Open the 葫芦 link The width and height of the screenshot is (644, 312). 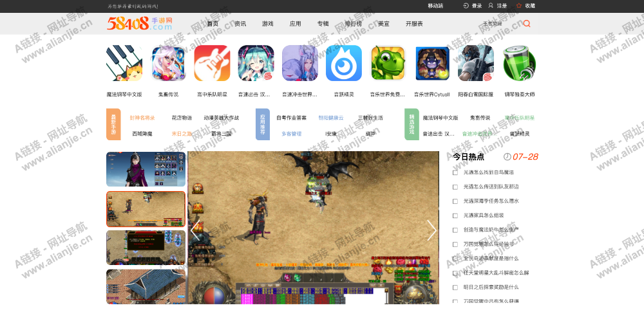pyautogui.click(x=370, y=134)
